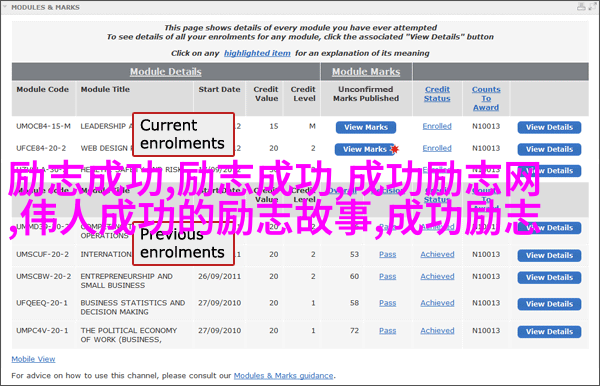Collapse the MODULES & MARKS channel arrow
600x386 pixels.
point(5,7)
